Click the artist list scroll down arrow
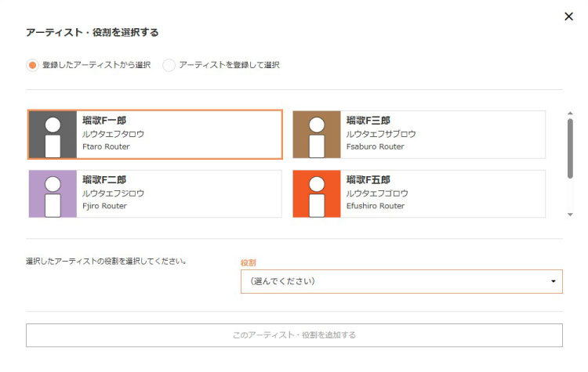The height and width of the screenshot is (372, 588). click(x=570, y=214)
